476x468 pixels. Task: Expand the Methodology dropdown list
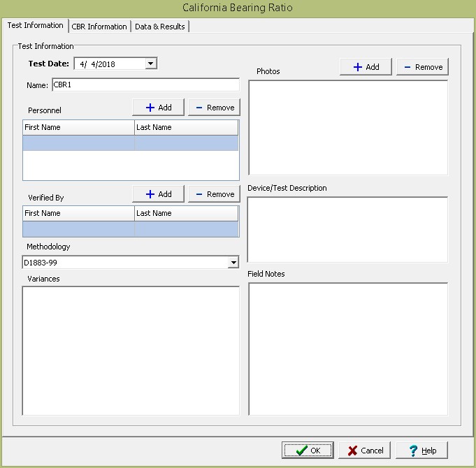233,263
